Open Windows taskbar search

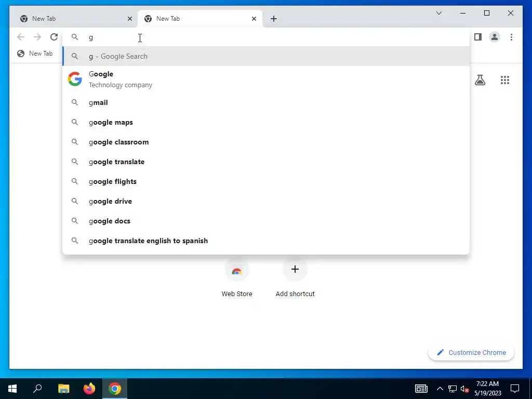point(37,389)
